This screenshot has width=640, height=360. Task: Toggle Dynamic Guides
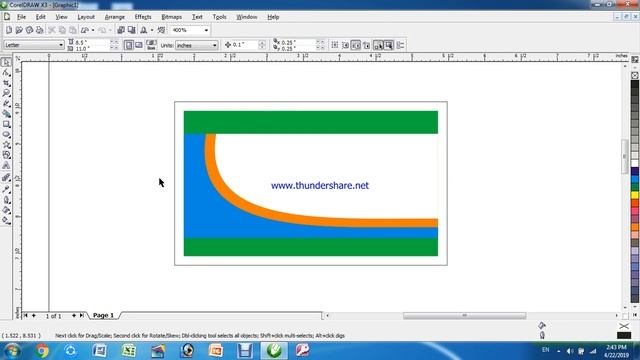(367, 45)
